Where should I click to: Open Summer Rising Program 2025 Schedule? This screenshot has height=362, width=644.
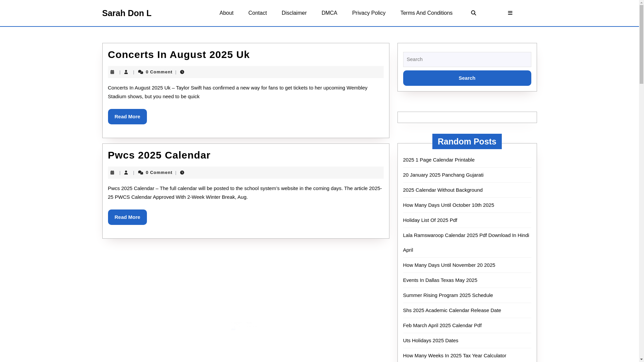[x=448, y=295]
